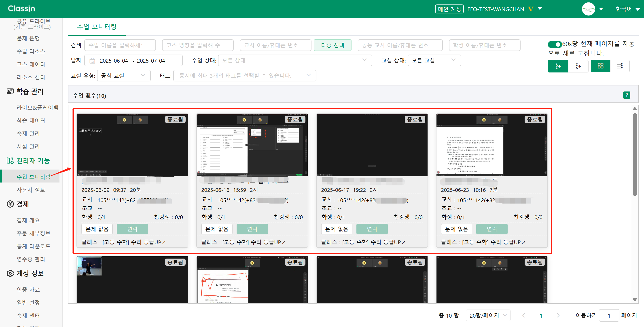
Task: Click the 이동하기 page number field
Action: 609,316
